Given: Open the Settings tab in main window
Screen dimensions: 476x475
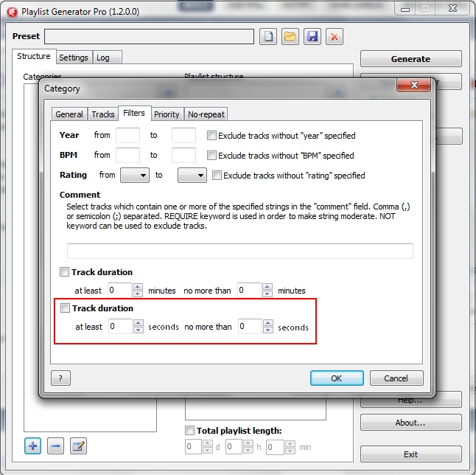Looking at the screenshot, I should click(74, 58).
